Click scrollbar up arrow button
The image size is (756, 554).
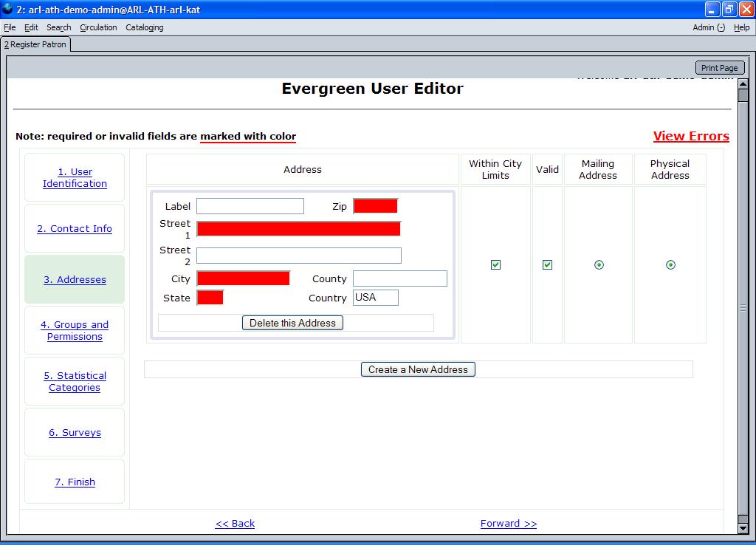743,84
